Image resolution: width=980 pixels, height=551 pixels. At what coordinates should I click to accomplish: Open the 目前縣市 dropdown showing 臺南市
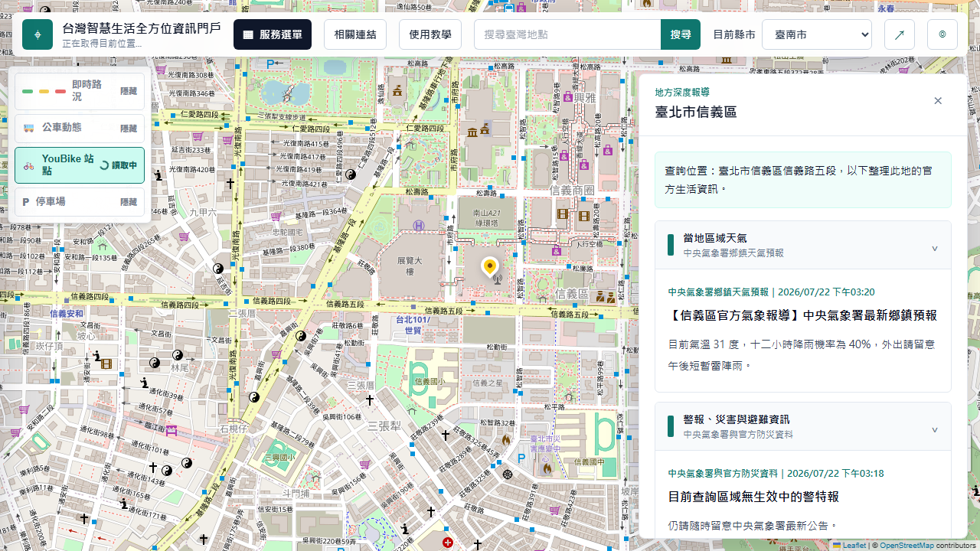click(817, 34)
